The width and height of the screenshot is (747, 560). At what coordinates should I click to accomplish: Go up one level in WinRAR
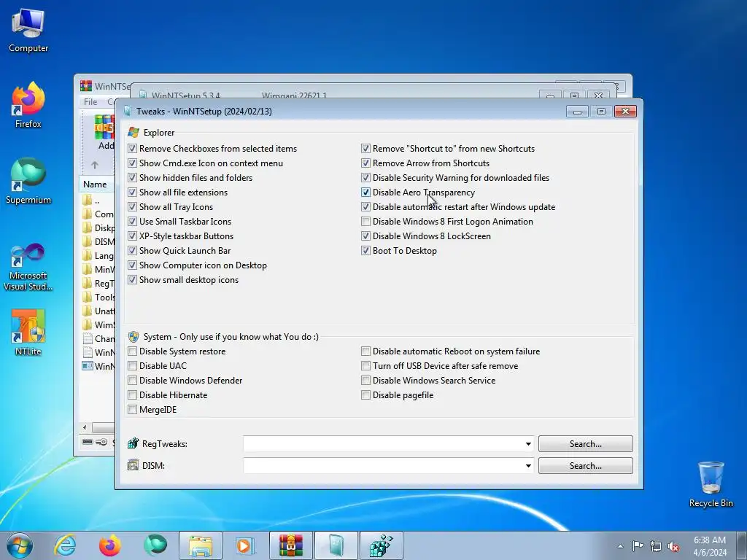(95, 165)
